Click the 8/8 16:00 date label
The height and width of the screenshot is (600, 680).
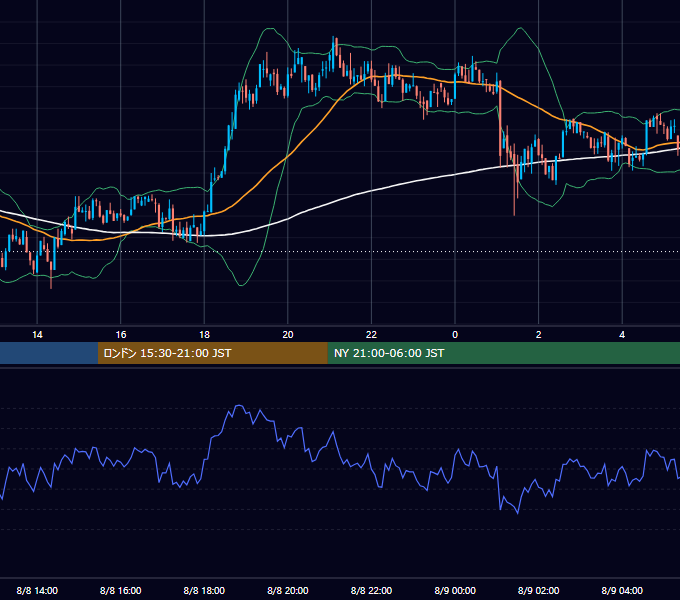coord(121,590)
